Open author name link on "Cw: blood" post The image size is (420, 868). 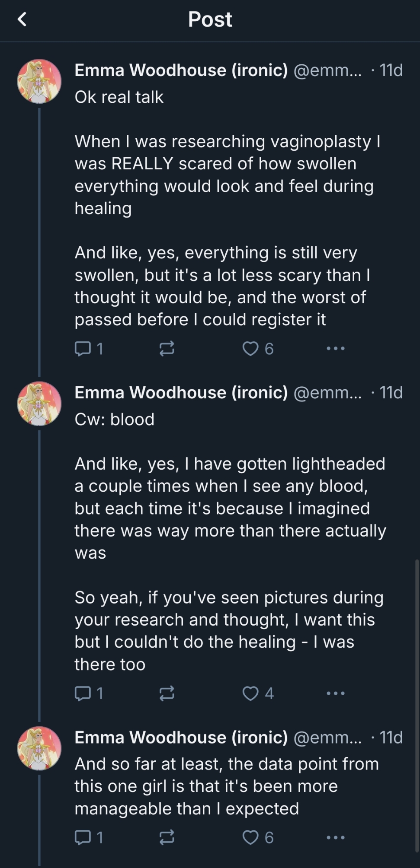pos(181,392)
